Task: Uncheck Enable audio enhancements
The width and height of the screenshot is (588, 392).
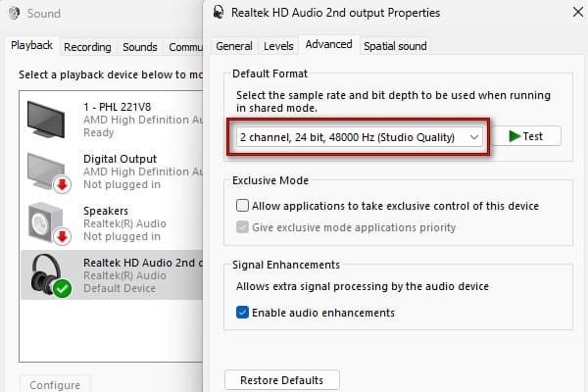Action: 242,312
